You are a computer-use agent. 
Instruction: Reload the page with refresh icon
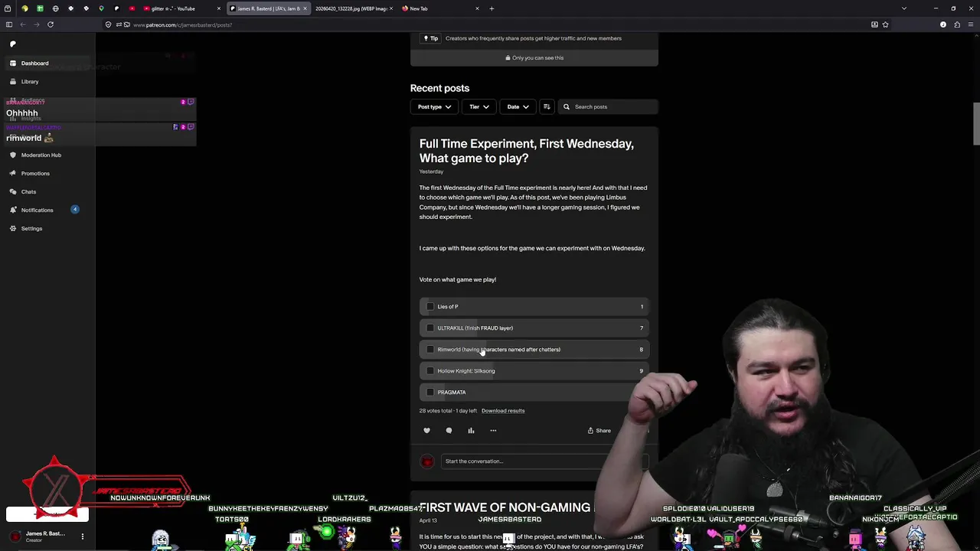click(51, 24)
